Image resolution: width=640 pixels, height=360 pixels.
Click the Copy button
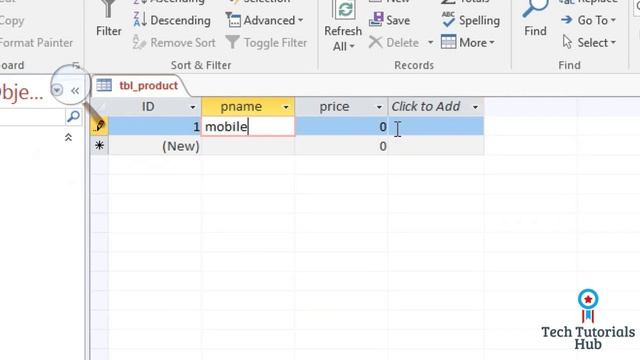(12, 21)
